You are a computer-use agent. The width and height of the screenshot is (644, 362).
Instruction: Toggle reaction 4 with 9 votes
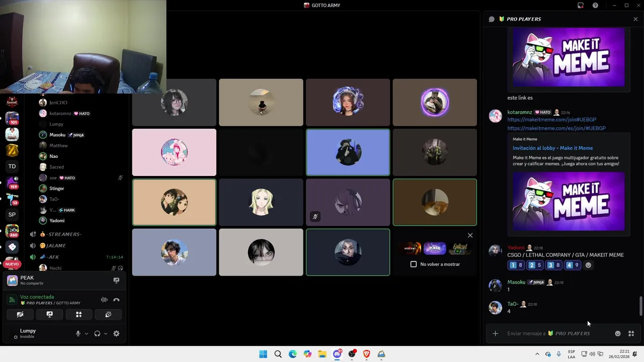point(572,265)
